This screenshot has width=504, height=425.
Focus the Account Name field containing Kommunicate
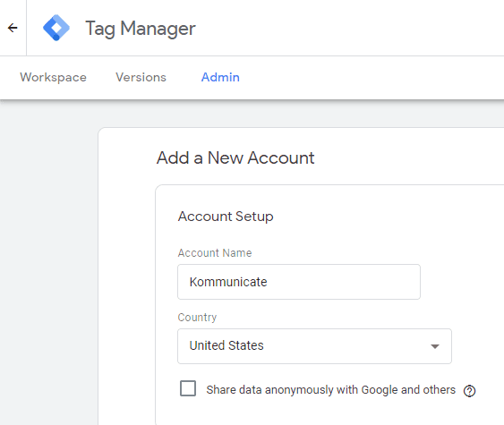point(299,282)
